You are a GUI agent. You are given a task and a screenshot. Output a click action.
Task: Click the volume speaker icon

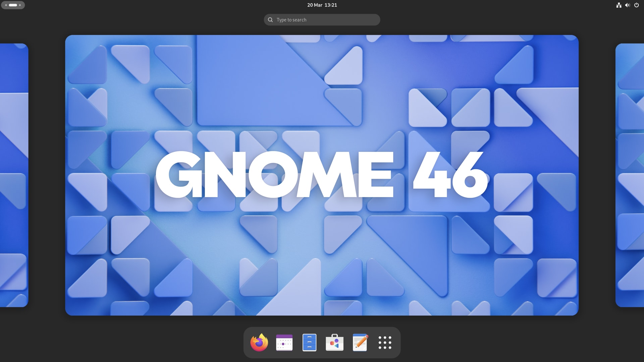click(628, 5)
